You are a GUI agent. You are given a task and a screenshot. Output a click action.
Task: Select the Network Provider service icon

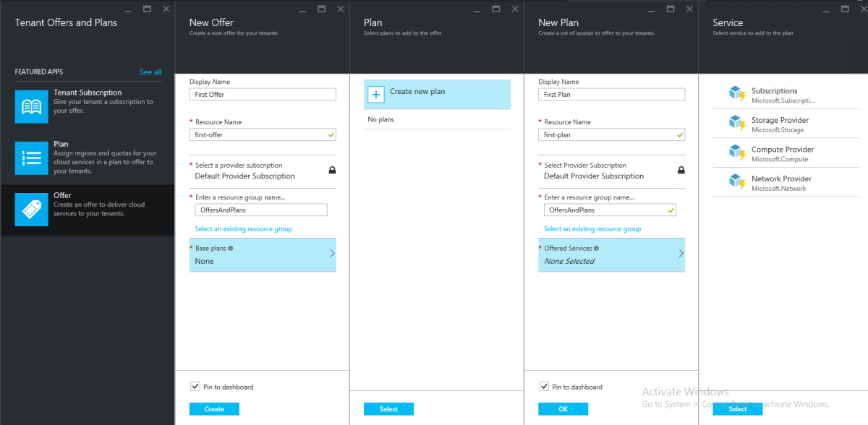pyautogui.click(x=736, y=183)
